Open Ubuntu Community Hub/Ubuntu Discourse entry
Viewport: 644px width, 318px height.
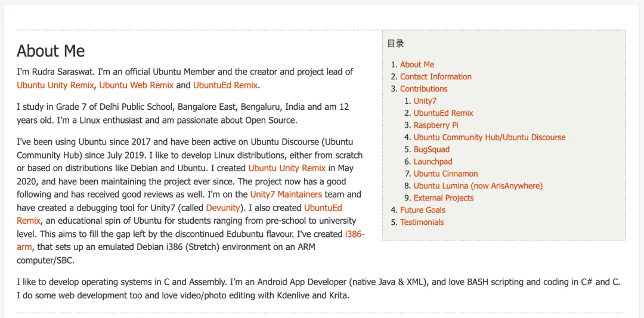(x=490, y=137)
